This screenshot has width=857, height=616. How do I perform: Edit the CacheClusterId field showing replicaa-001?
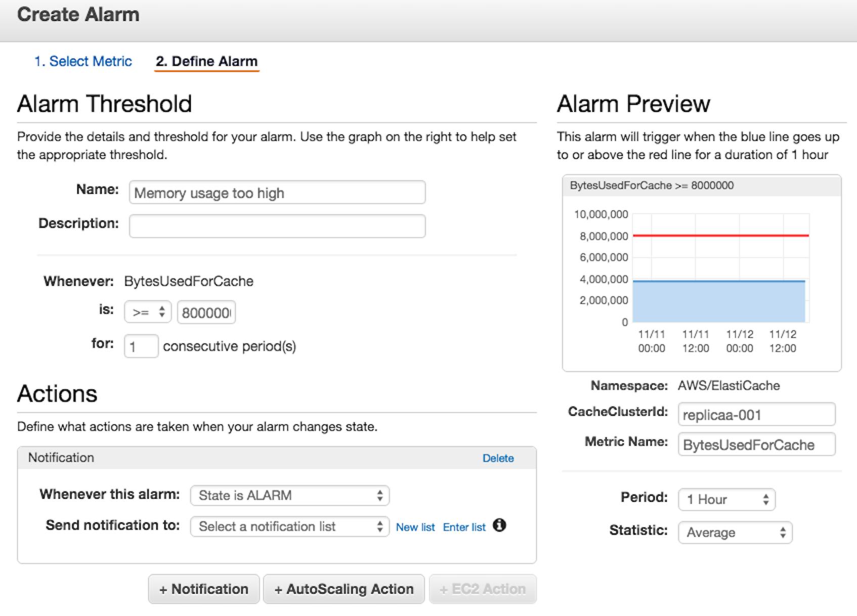[x=756, y=414]
